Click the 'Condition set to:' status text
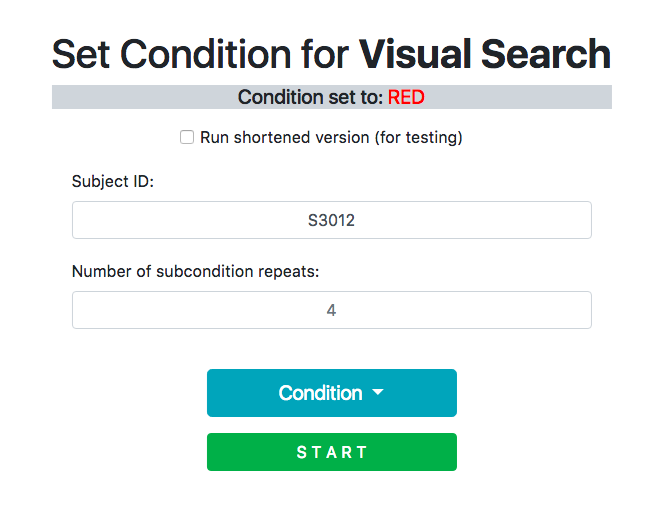This screenshot has width=663, height=513. pyautogui.click(x=310, y=97)
